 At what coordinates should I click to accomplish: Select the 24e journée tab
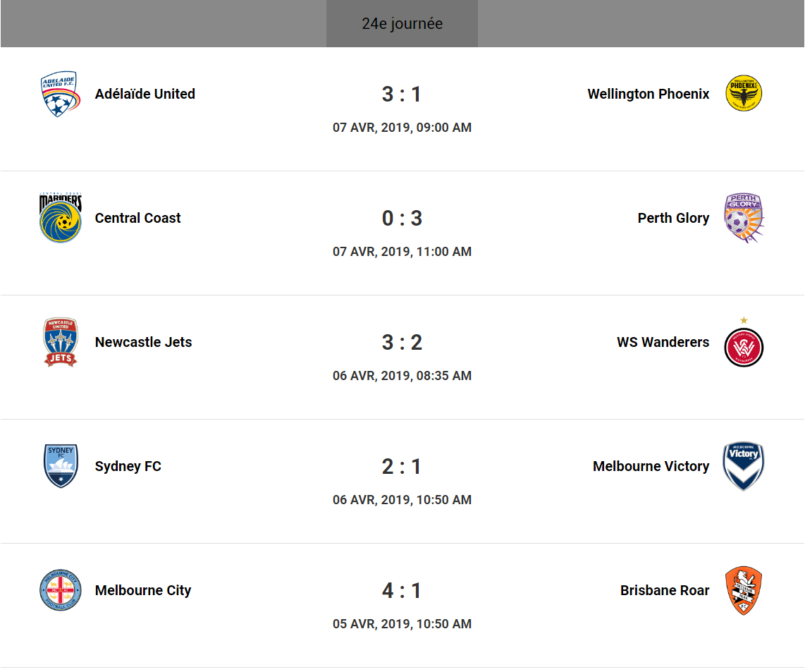[402, 24]
